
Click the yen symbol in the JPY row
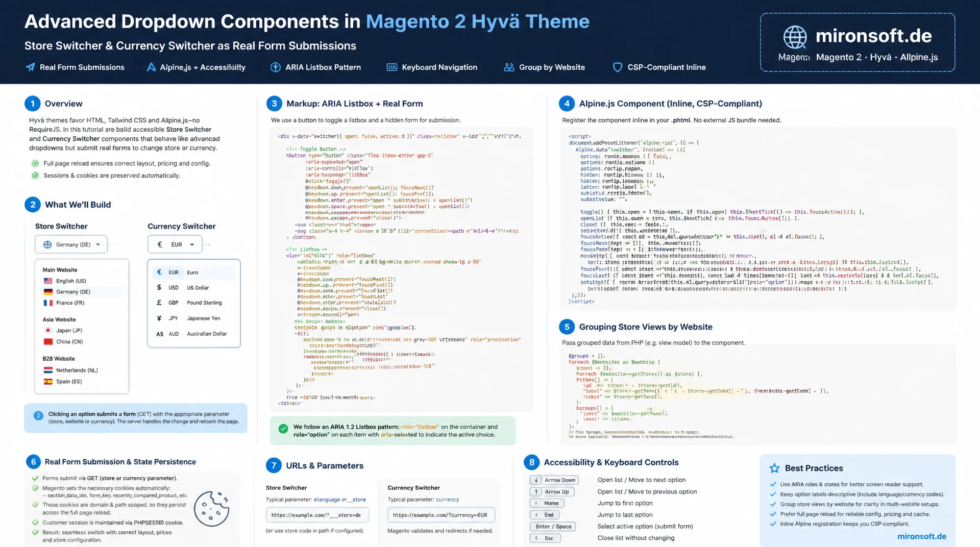point(159,318)
